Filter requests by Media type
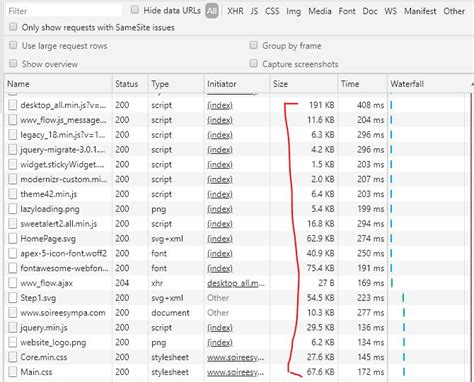This screenshot has width=474, height=382. point(320,11)
